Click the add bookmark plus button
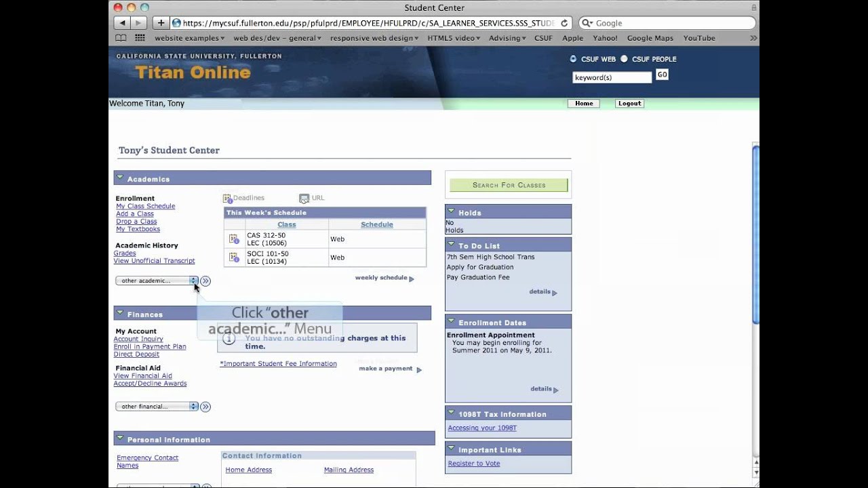The height and width of the screenshot is (488, 868). coord(161,23)
